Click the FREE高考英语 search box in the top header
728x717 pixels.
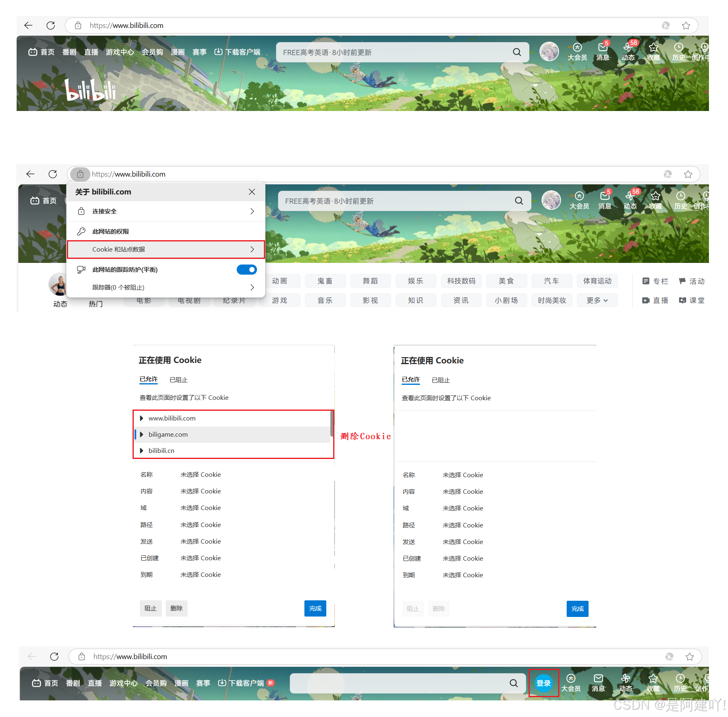tap(403, 52)
